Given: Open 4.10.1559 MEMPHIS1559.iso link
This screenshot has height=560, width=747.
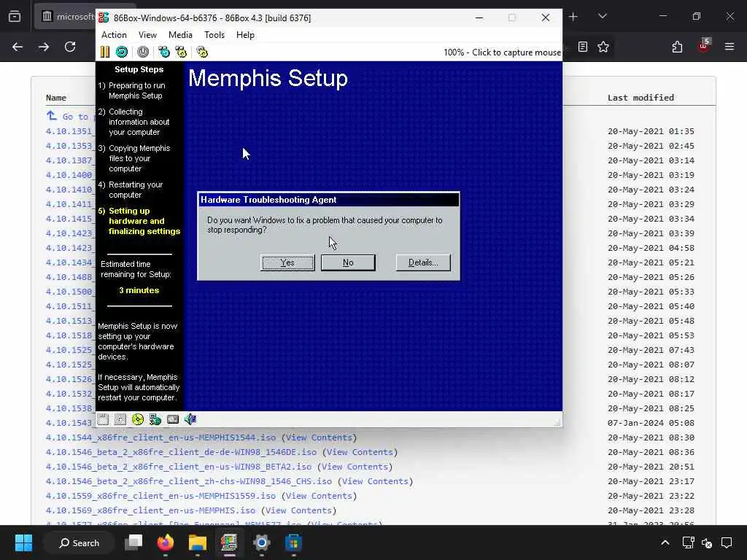Looking at the screenshot, I should pos(160,496).
